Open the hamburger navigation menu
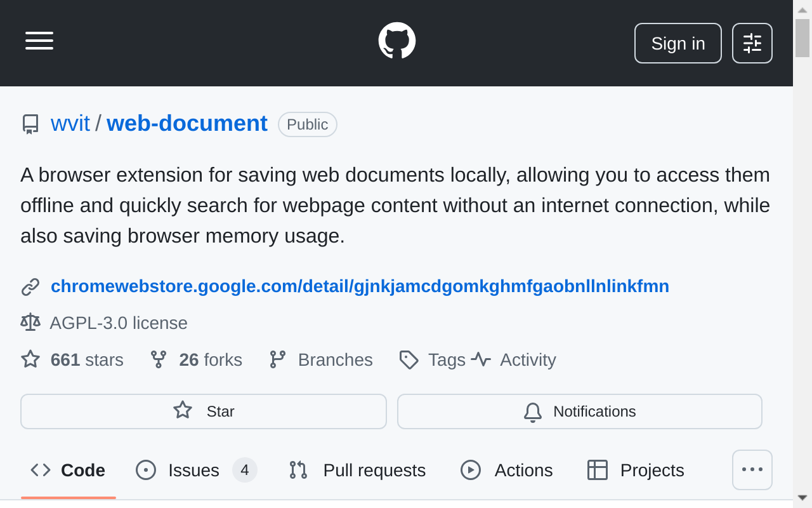This screenshot has height=508, width=812. pyautogui.click(x=39, y=41)
